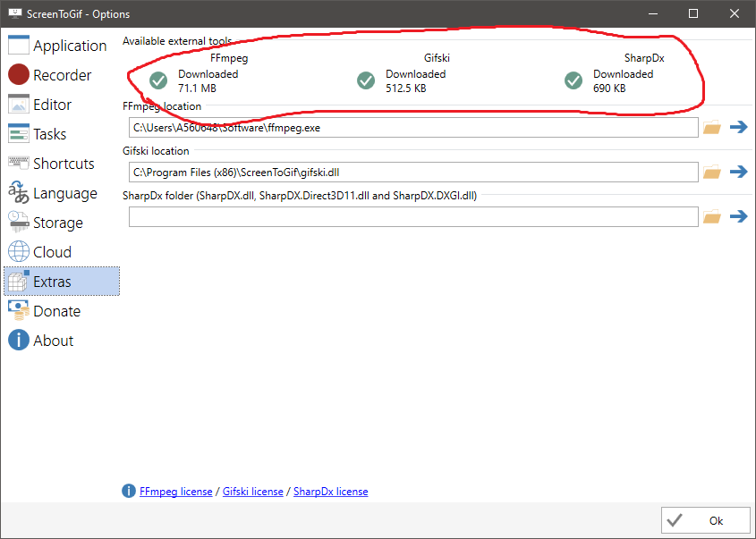The height and width of the screenshot is (539, 756).
Task: Click blue arrow next to Gifski location
Action: (739, 172)
